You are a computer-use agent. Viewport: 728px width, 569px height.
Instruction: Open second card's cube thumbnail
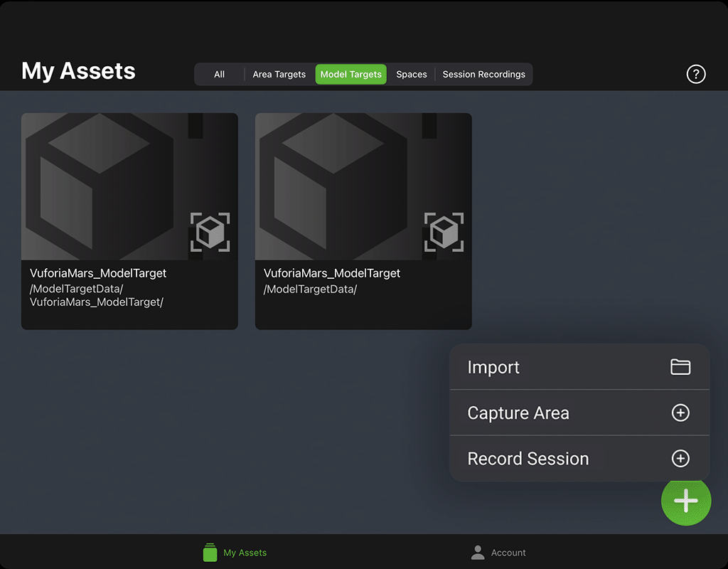pyautogui.click(x=363, y=186)
